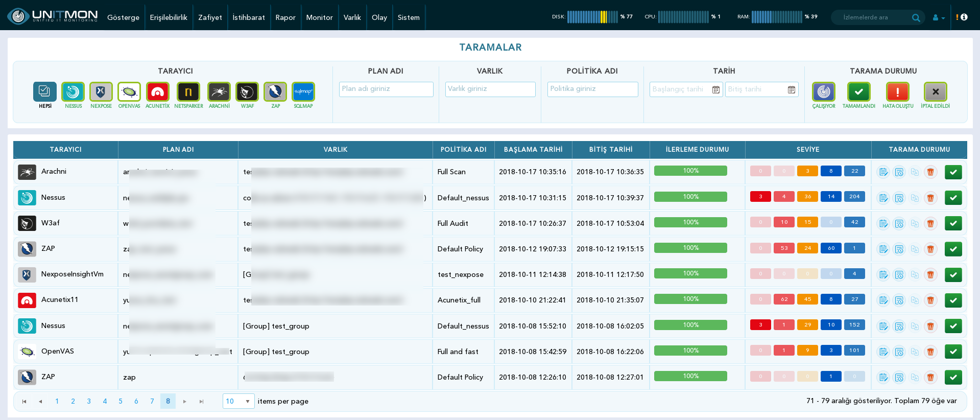Image resolution: width=980 pixels, height=420 pixels.
Task: Open the user account dropdown menu
Action: pyautogui.click(x=939, y=17)
